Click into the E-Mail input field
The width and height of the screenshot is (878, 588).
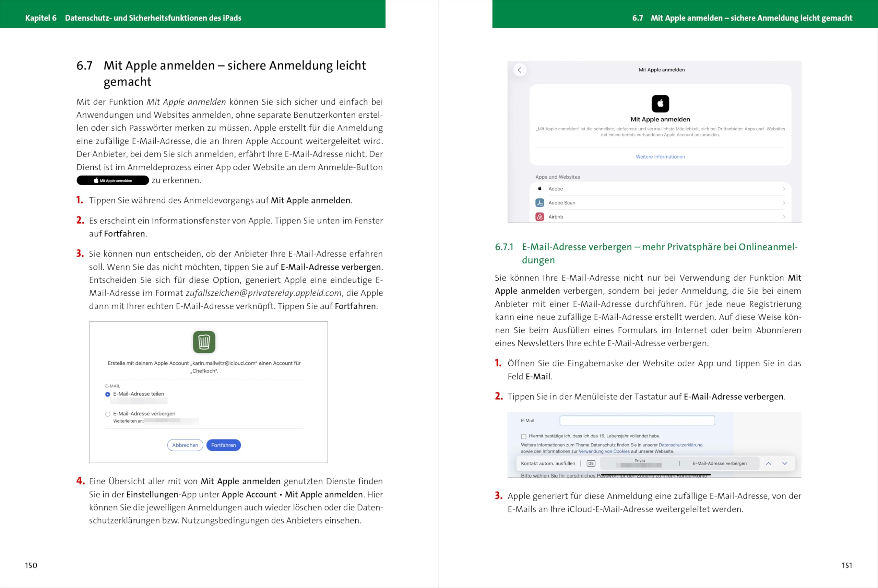pyautogui.click(x=637, y=420)
